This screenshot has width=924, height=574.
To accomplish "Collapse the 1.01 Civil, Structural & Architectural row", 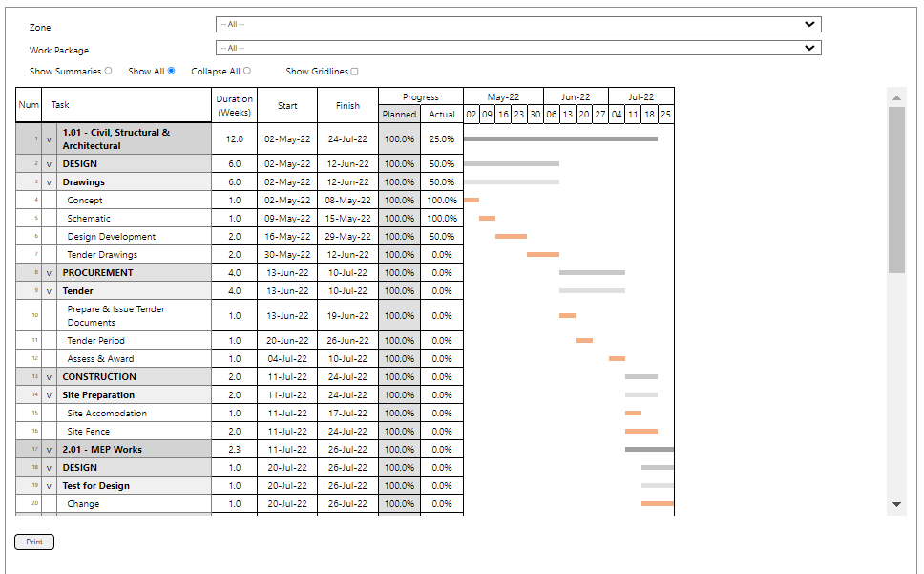I will tap(49, 138).
